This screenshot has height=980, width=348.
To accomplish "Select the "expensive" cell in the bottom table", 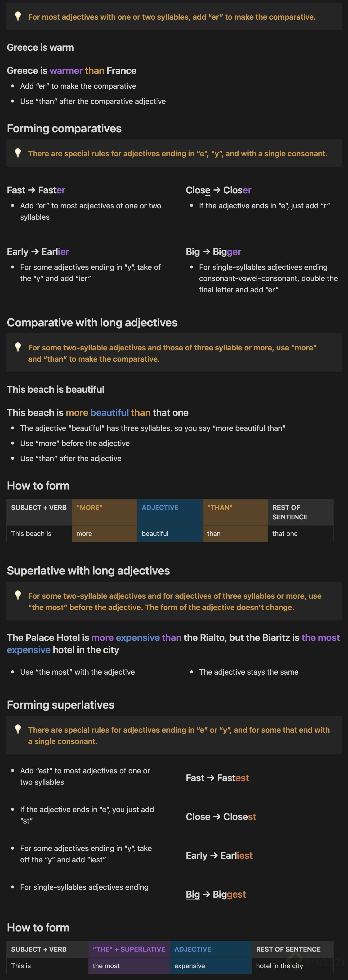I will (x=210, y=966).
